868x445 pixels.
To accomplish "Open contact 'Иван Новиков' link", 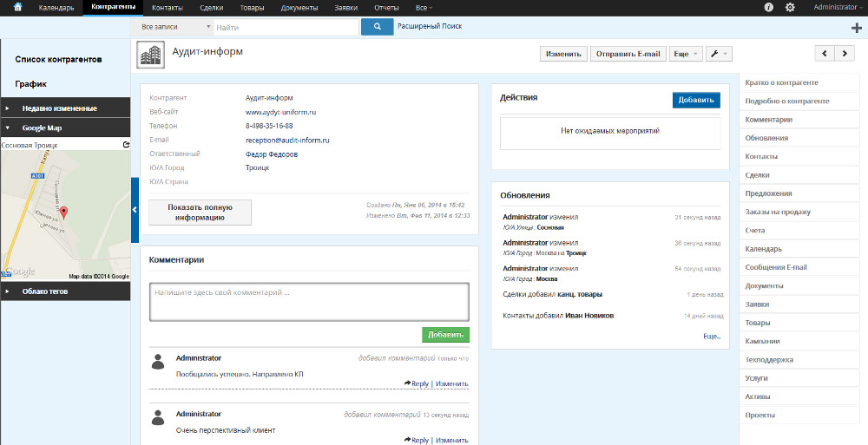I will [x=589, y=316].
